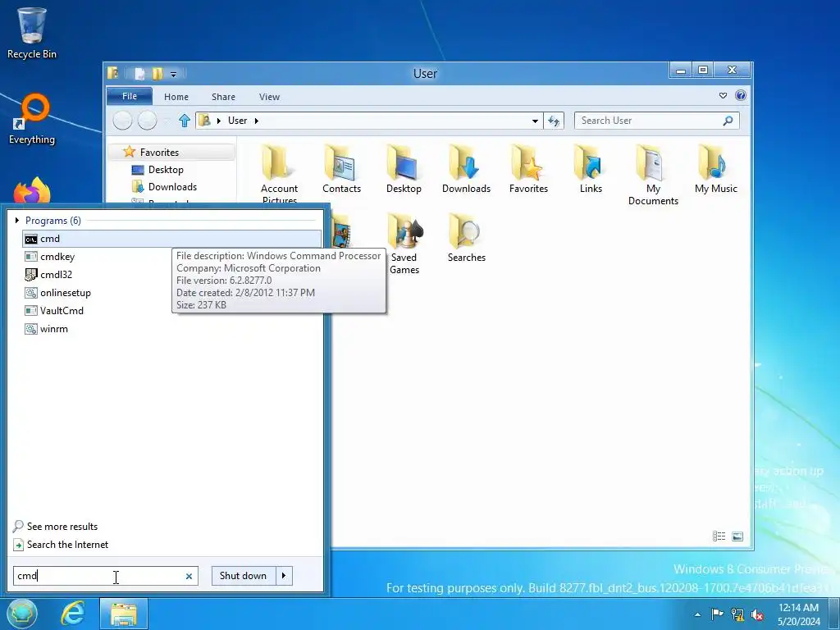Open the address bar history dropdown

tap(535, 121)
